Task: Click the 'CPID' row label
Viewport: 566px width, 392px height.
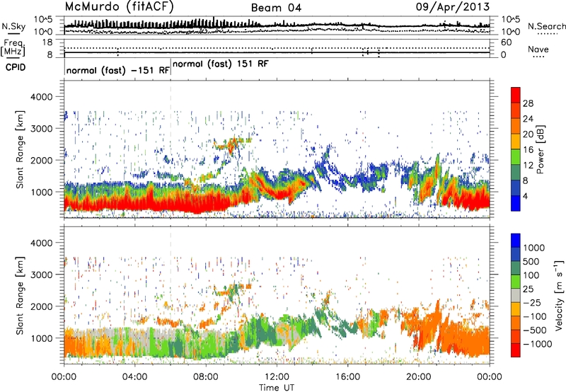Action: coord(16,67)
